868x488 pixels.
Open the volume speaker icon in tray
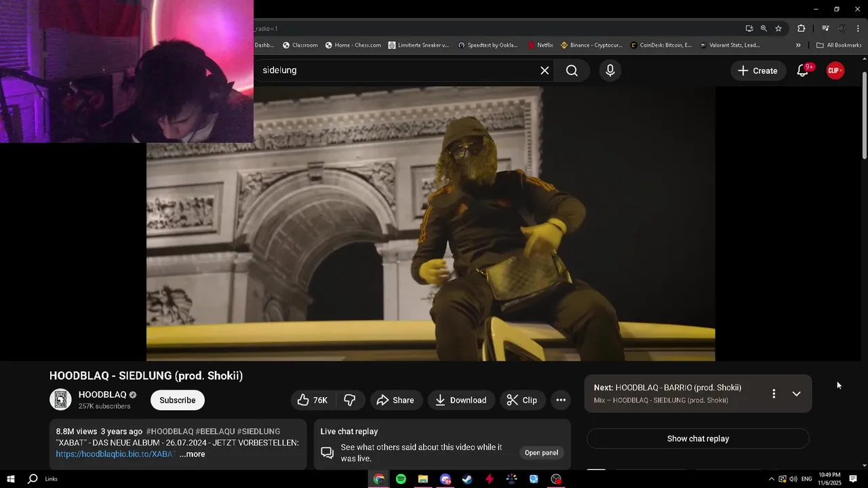tap(793, 479)
